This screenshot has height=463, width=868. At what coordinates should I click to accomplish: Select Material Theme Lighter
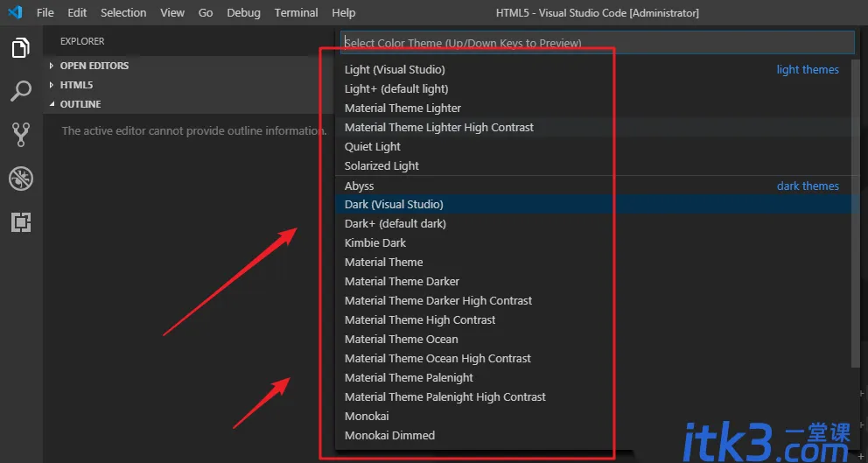(594, 108)
